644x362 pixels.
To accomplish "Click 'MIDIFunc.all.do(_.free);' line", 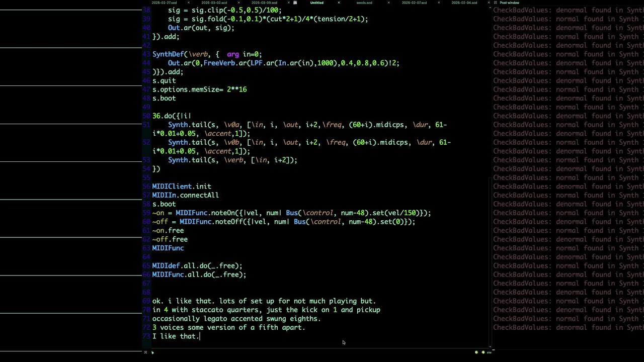I will 199,275.
